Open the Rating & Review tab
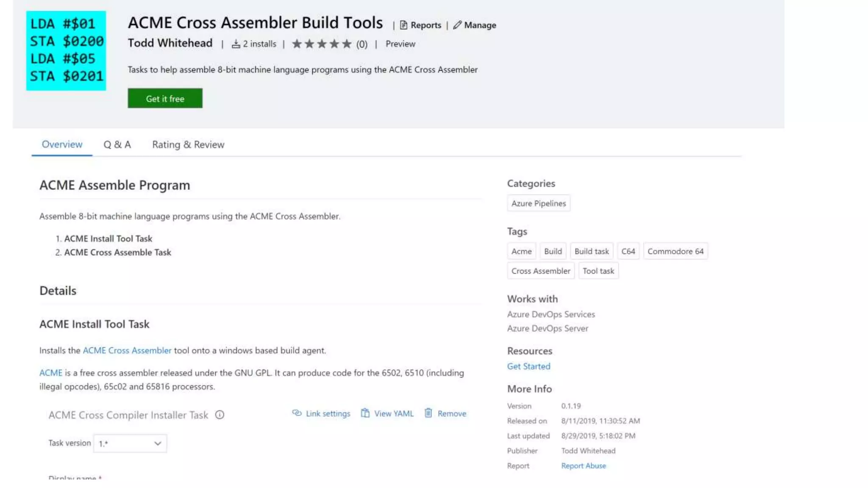 click(188, 145)
